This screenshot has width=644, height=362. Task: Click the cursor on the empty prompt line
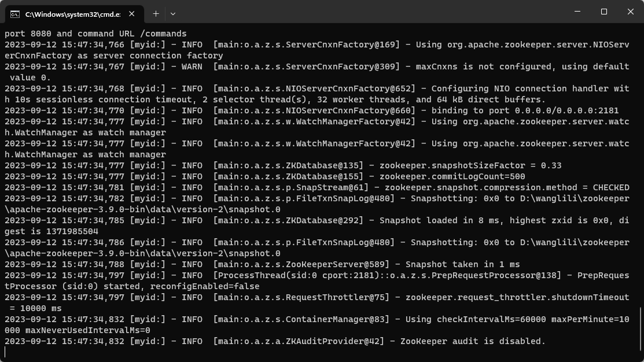pyautogui.click(x=6, y=352)
